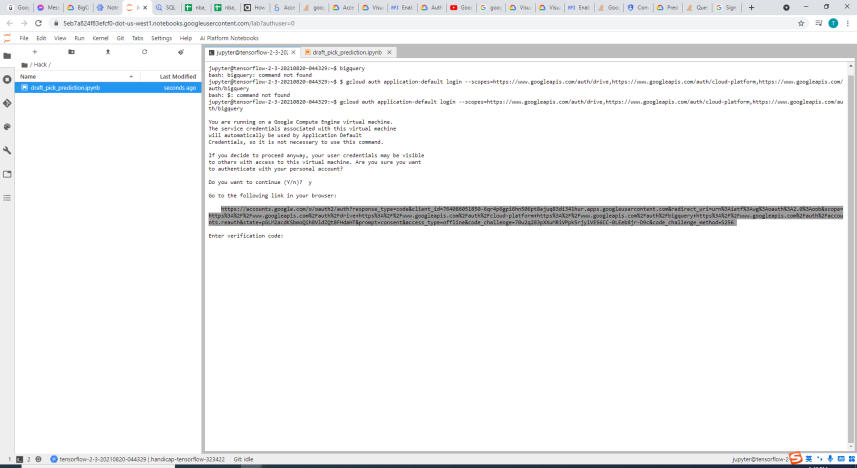Click Git idle status text
The width and height of the screenshot is (857, 468).
243,459
